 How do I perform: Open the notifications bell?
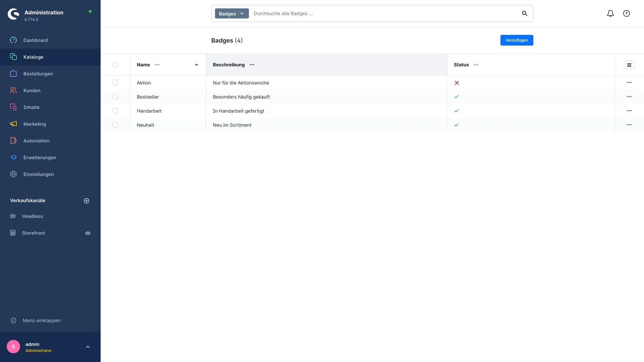tap(610, 13)
